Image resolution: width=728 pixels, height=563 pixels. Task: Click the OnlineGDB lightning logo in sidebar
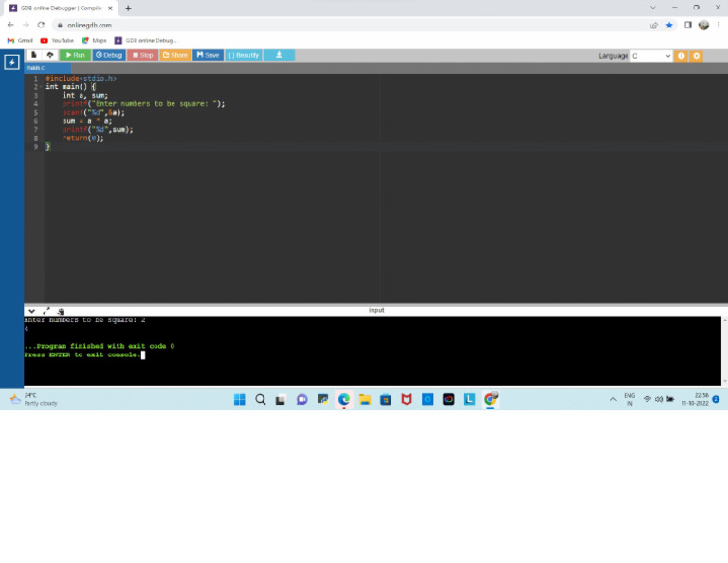pos(11,63)
